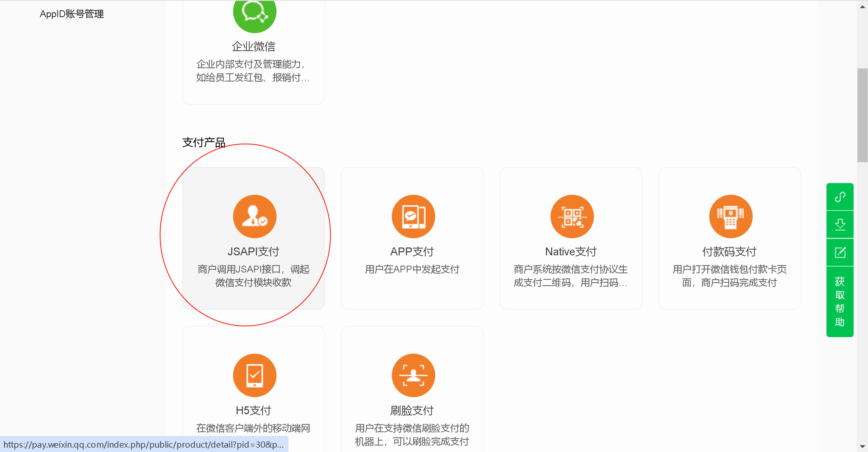The height and width of the screenshot is (452, 868).
Task: Click the JSAPI支付 orange user icon
Action: click(x=255, y=216)
